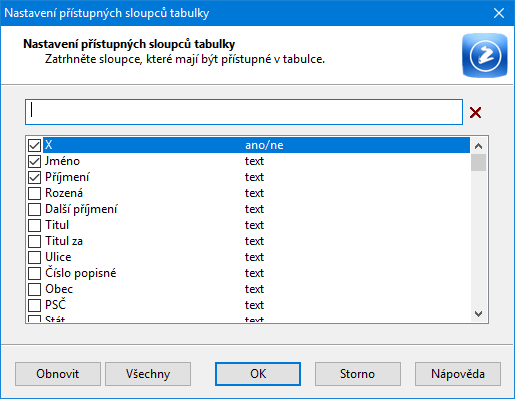The width and height of the screenshot is (515, 399).
Task: Check the Ulice column checkbox
Action: click(x=34, y=257)
